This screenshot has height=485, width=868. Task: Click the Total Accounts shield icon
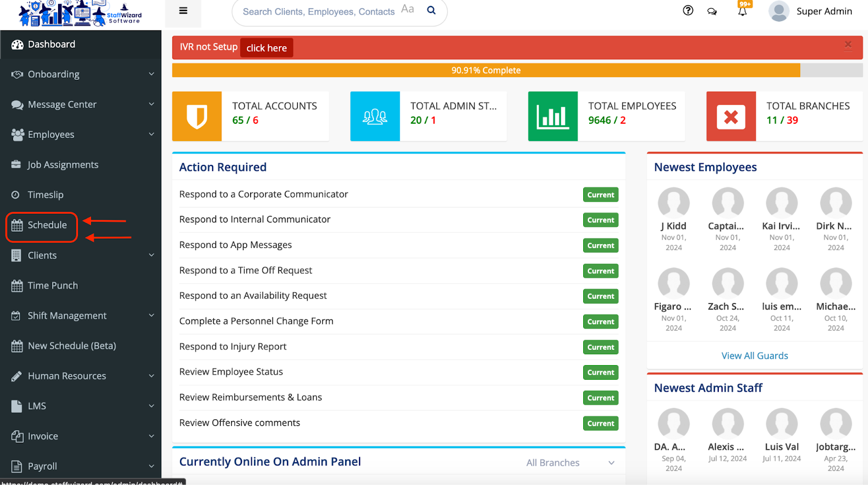(196, 117)
